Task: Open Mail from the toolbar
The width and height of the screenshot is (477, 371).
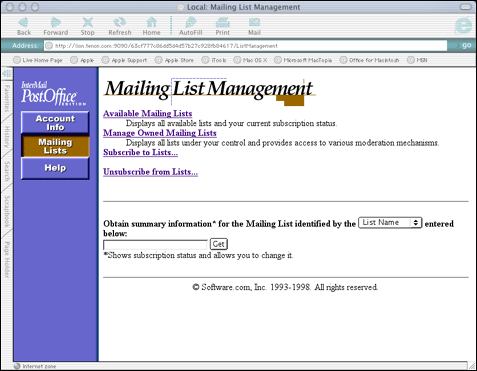Action: tap(254, 23)
